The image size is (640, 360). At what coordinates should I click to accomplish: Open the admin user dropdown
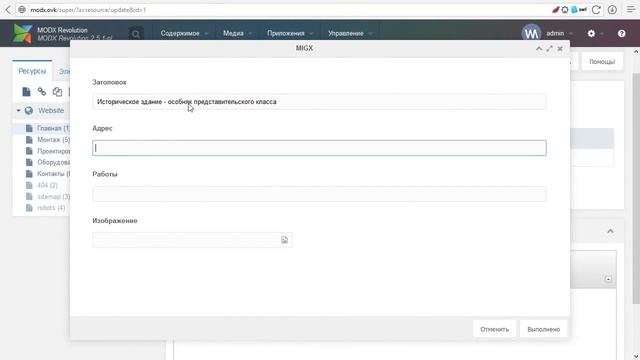[x=559, y=33]
